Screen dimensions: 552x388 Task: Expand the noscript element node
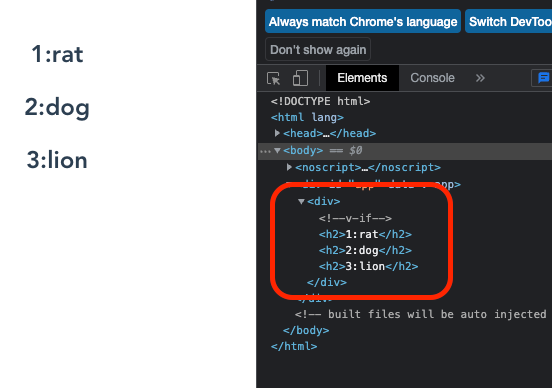[289, 167]
